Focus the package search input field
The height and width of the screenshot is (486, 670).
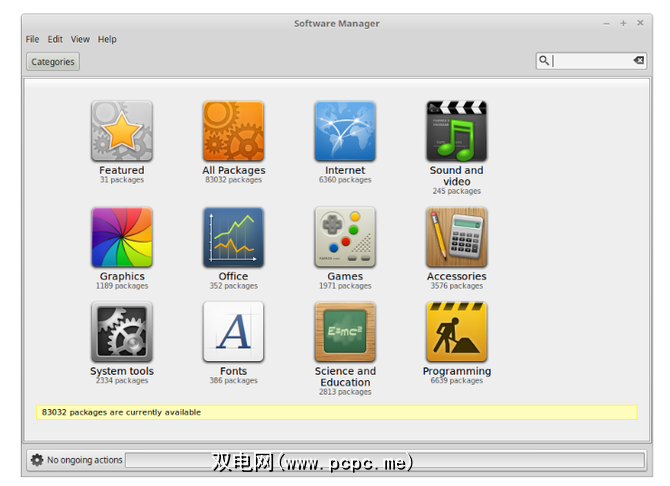point(591,61)
